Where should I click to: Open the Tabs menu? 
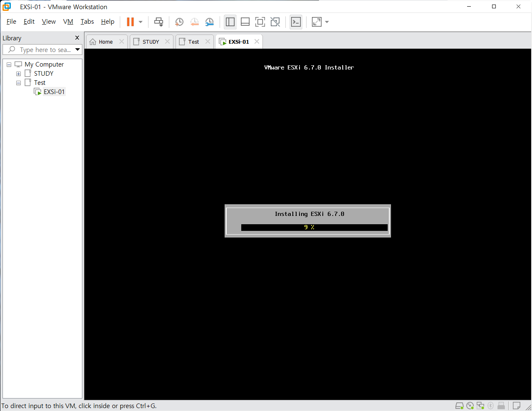[x=87, y=22]
